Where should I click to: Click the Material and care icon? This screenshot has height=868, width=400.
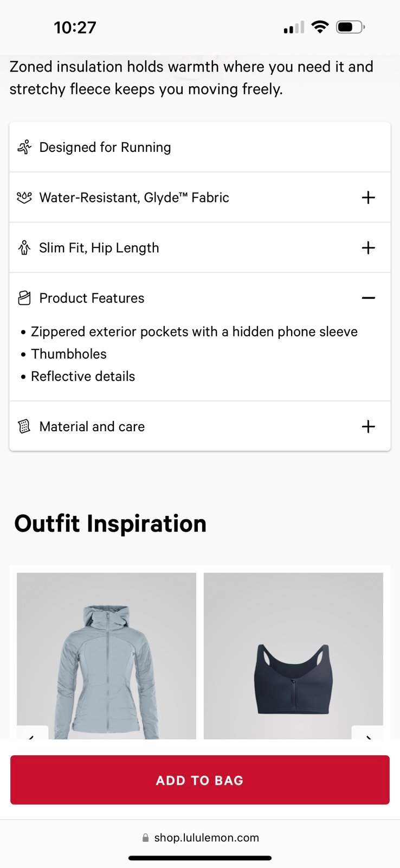[x=24, y=426]
